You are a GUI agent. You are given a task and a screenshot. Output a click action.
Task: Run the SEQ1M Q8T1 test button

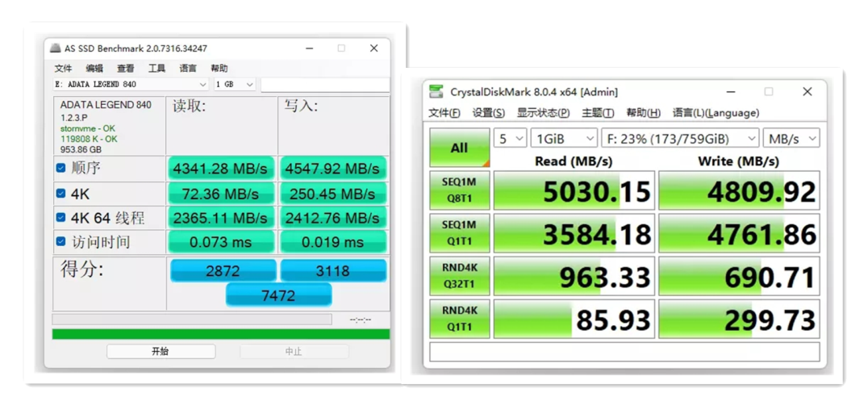(x=460, y=190)
